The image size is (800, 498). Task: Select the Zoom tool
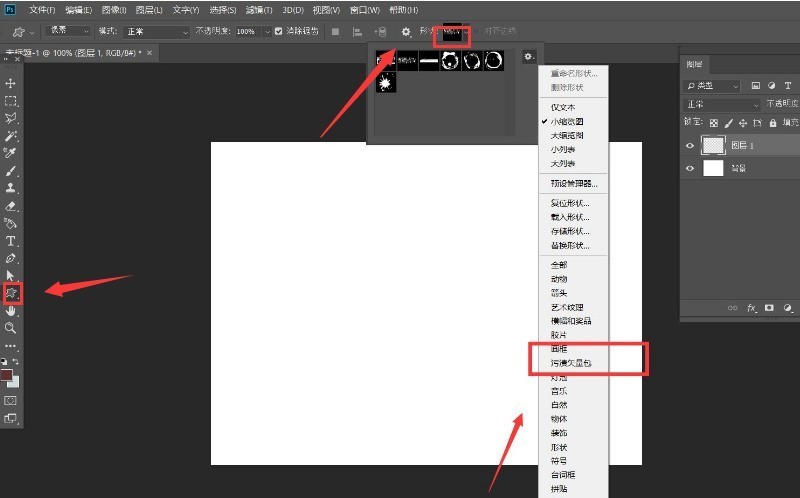[10, 328]
